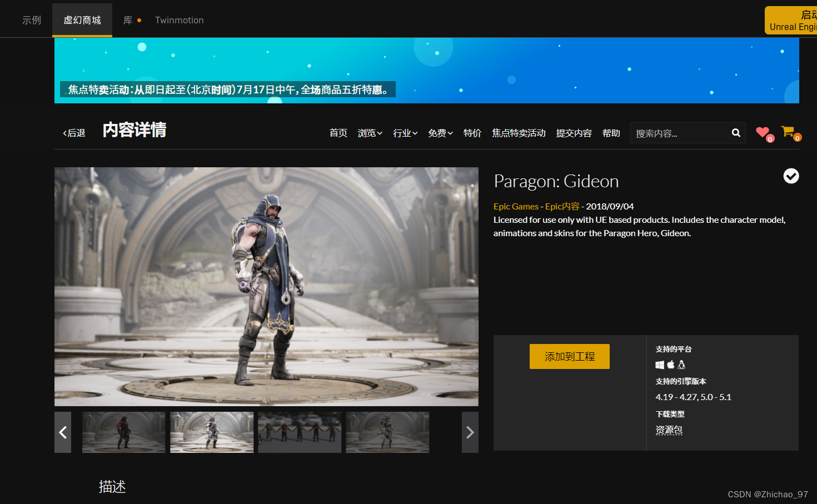Click the 2018/09/04 release date
Screen dimensions: 817x504
(x=610, y=207)
